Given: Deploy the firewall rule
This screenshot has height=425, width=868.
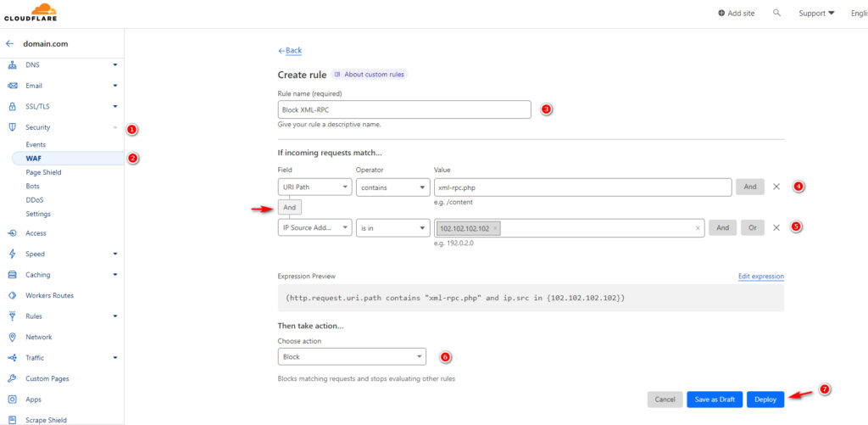Looking at the screenshot, I should click(x=765, y=400).
